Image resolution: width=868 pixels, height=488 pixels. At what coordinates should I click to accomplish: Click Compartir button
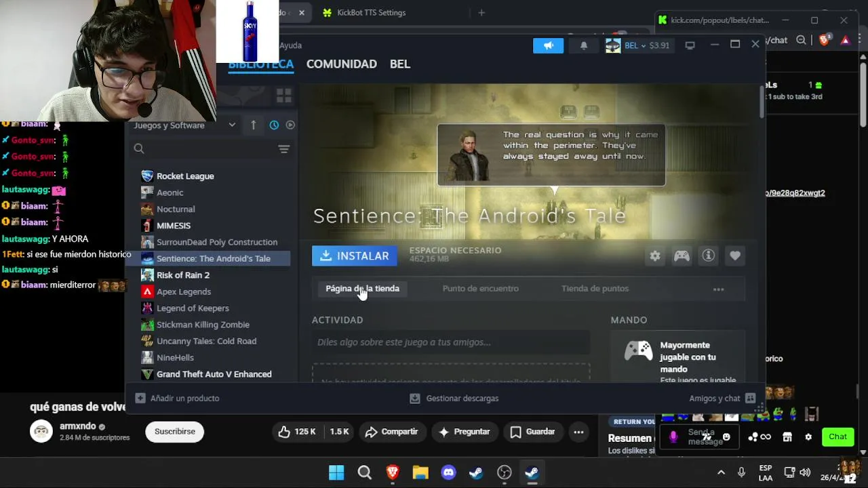tap(392, 432)
